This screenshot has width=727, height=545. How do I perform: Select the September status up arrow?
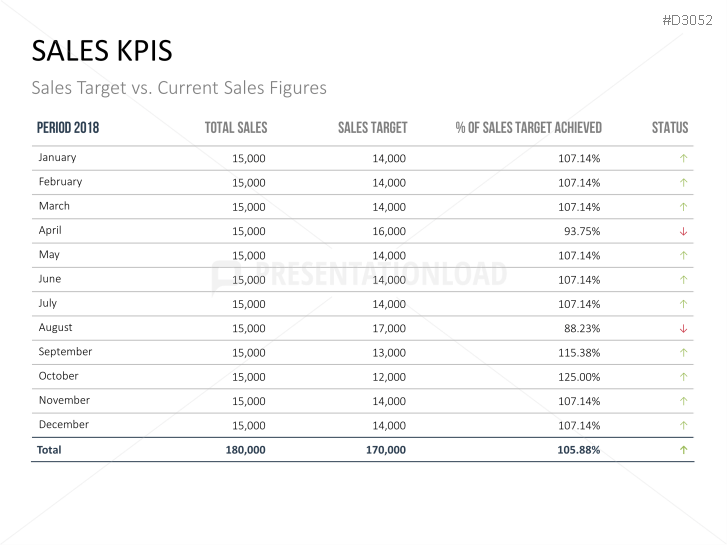(683, 352)
